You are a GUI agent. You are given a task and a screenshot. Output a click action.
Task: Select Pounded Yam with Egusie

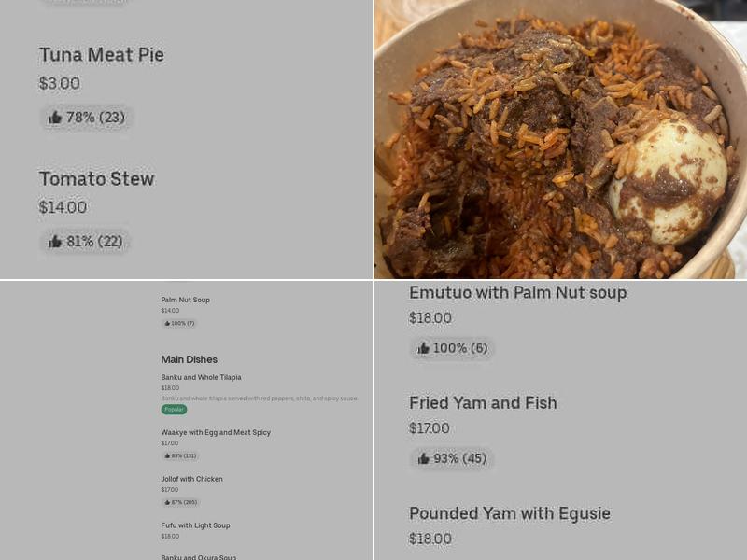(x=509, y=513)
